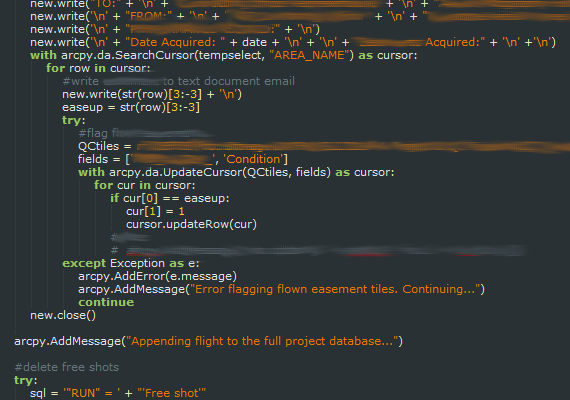Place cursor on 'QCtiles =' assignment
Viewport: 570px width, 400px height.
click(x=105, y=146)
